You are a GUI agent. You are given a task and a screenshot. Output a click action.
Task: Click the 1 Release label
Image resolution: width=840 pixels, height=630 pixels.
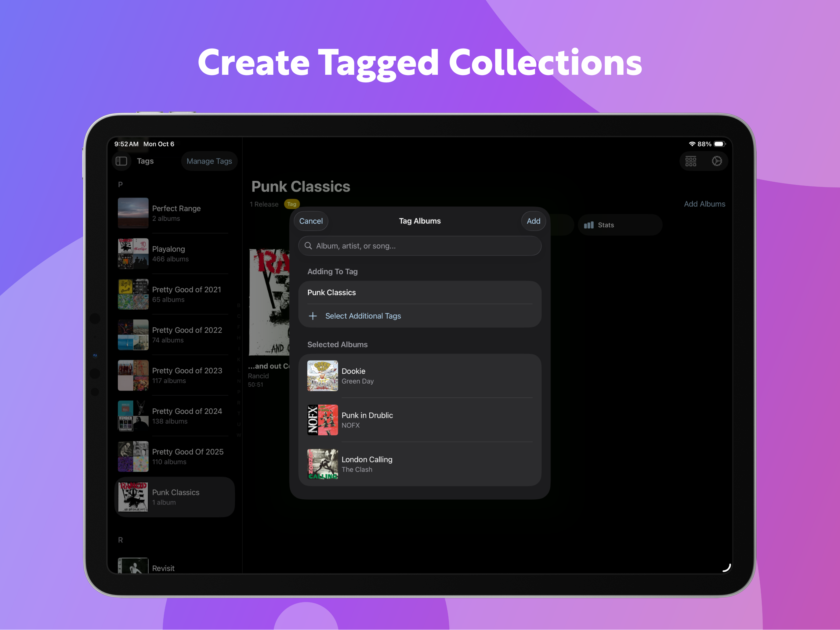coord(264,204)
